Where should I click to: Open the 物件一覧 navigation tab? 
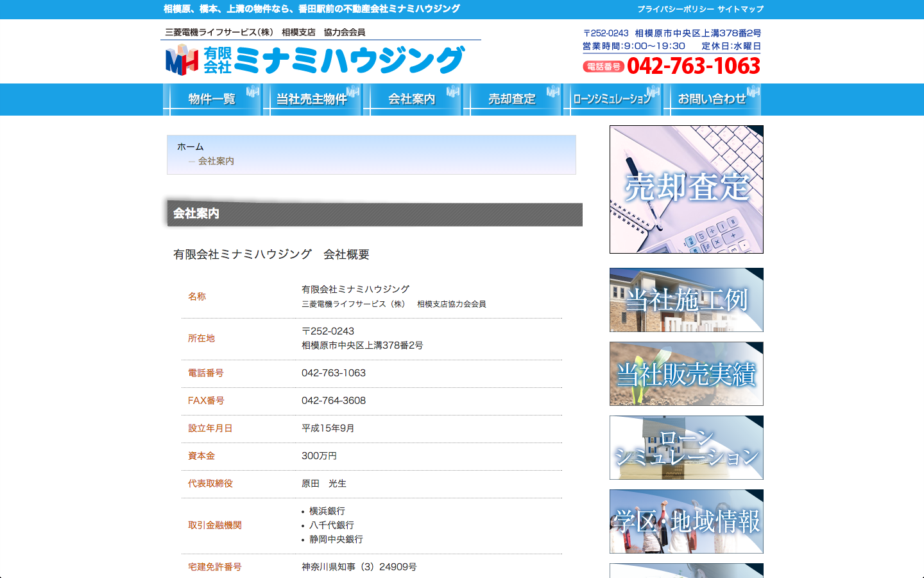(212, 100)
